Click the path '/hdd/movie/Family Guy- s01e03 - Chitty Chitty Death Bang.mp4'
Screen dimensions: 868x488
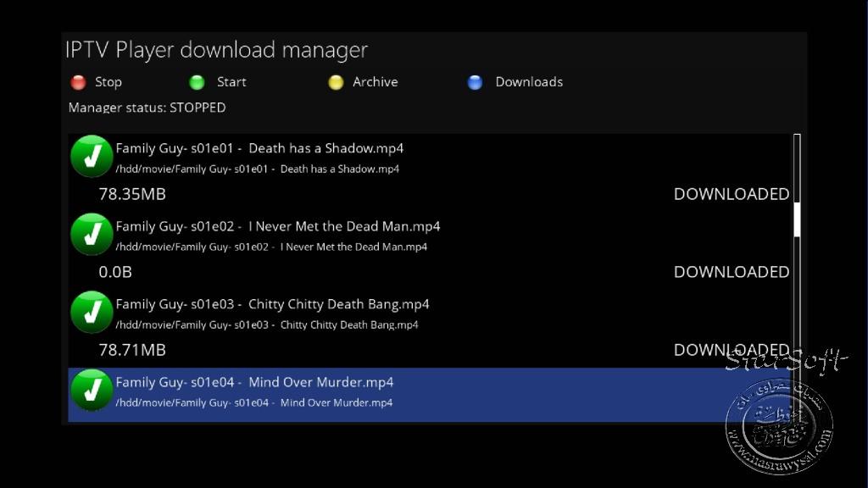[267, 325]
